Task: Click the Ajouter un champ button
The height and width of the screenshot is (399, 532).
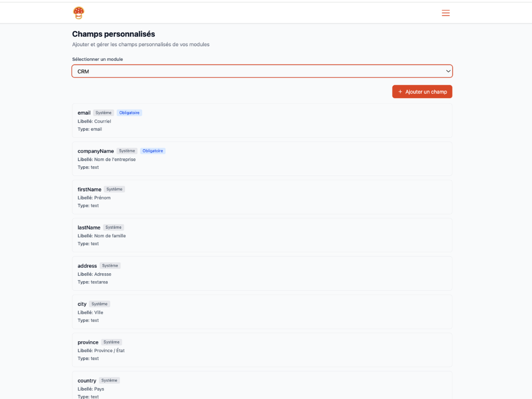Action: pos(422,91)
